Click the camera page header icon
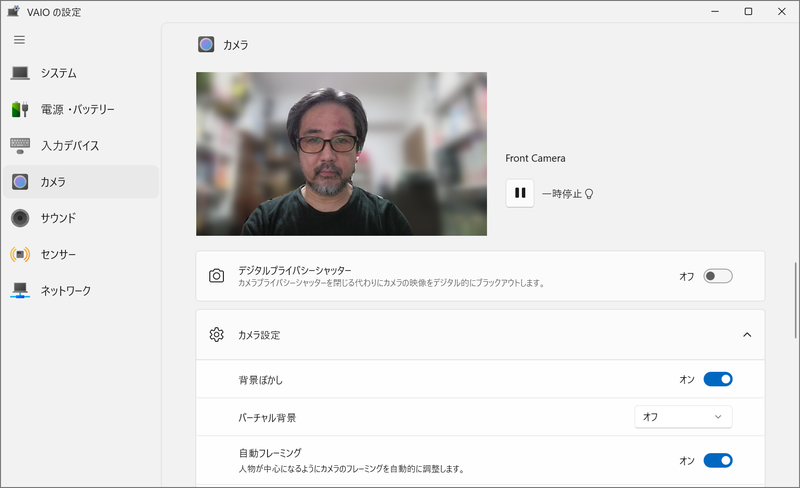 (206, 45)
